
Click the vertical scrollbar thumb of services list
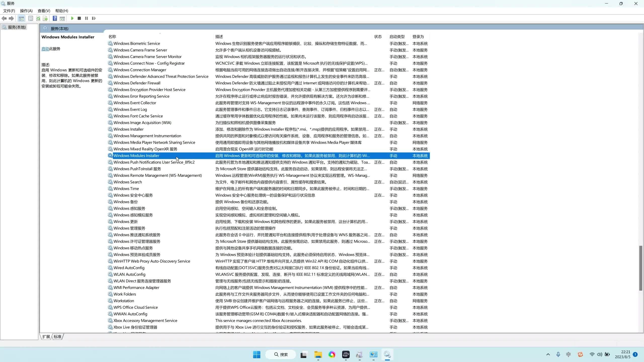click(x=640, y=268)
